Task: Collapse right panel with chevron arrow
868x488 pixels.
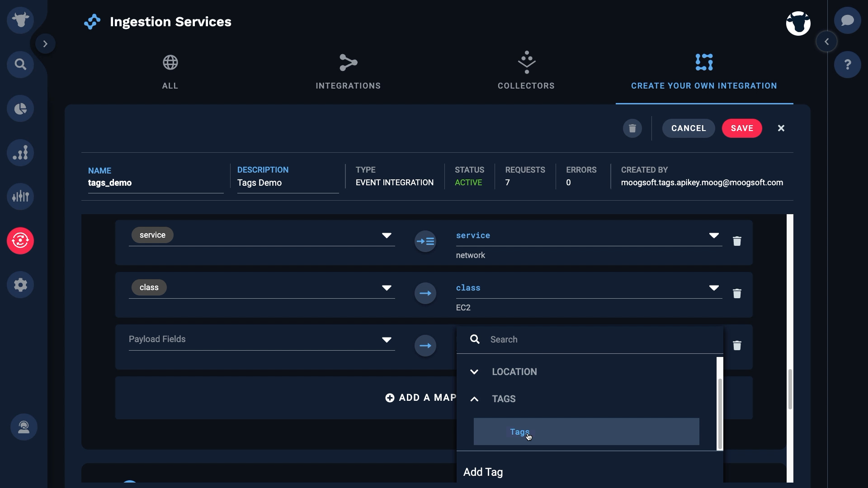Action: tap(826, 42)
